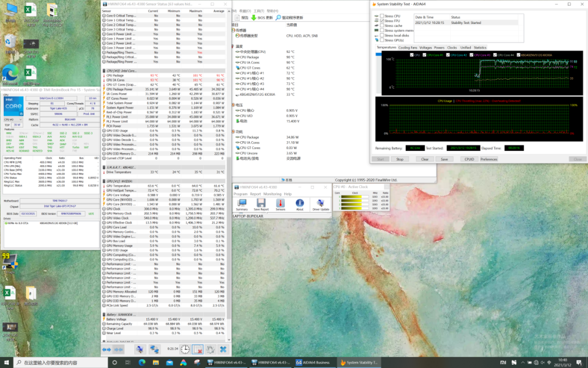Viewport: 588px width, 368px height.
Task: Enable the Stress GPU(s) checkbox
Action: pyautogui.click(x=382, y=40)
